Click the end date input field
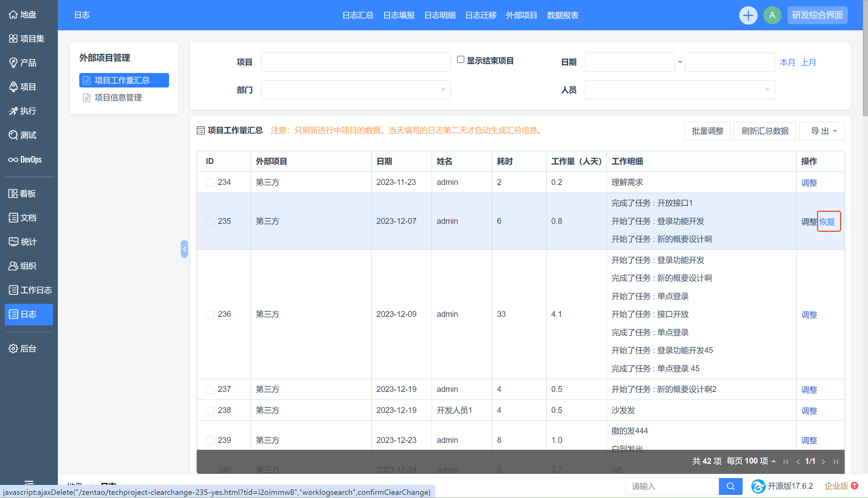 pos(730,62)
